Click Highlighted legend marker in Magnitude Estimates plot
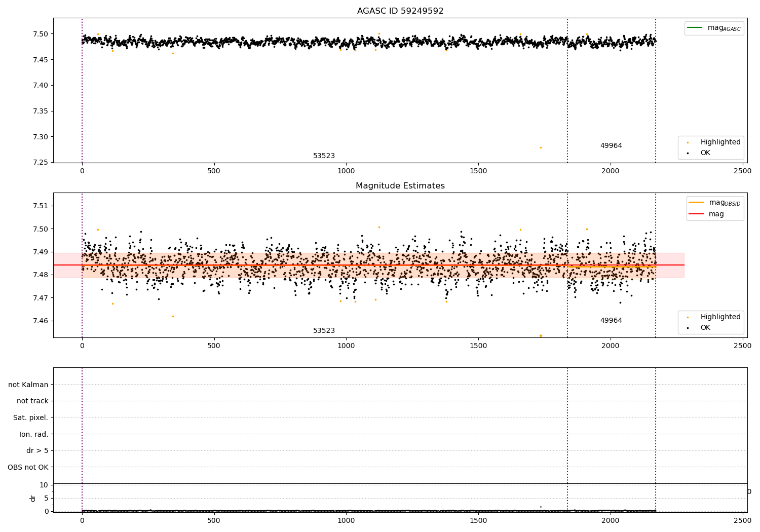The height and width of the screenshot is (532, 760). click(688, 317)
